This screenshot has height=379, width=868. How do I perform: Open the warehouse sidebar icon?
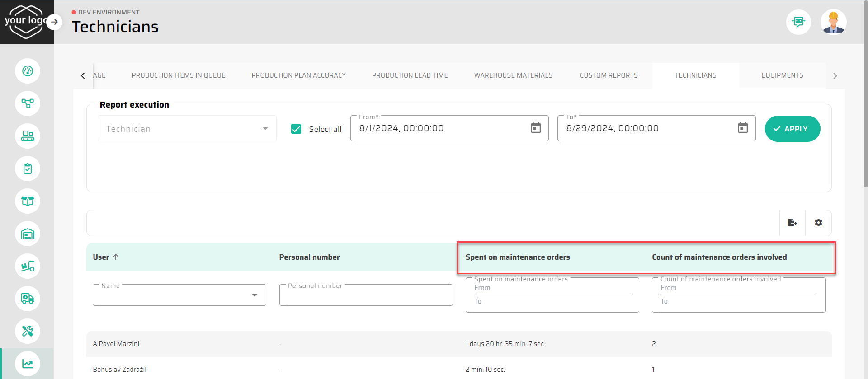[28, 234]
